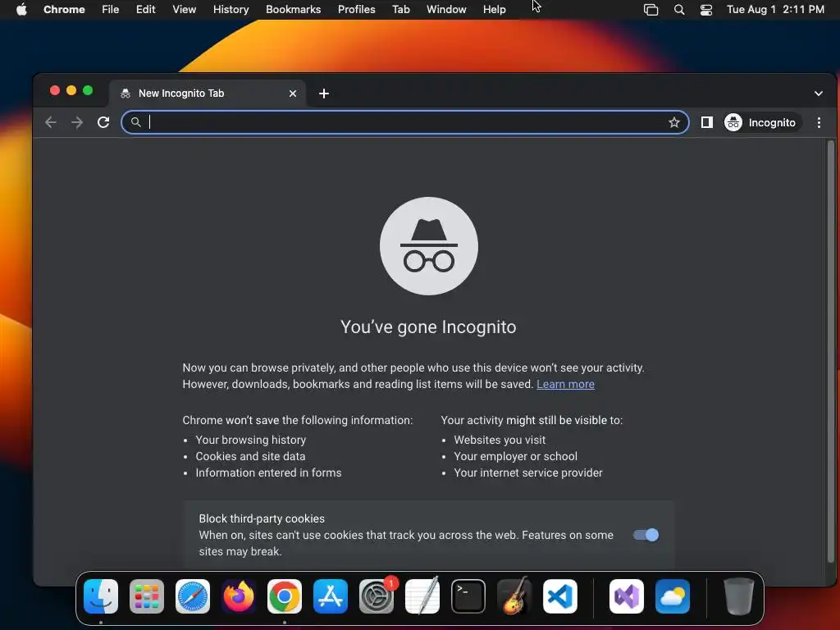Click the 'You've gone Incognito' heading
This screenshot has height=630, width=840.
(x=428, y=326)
